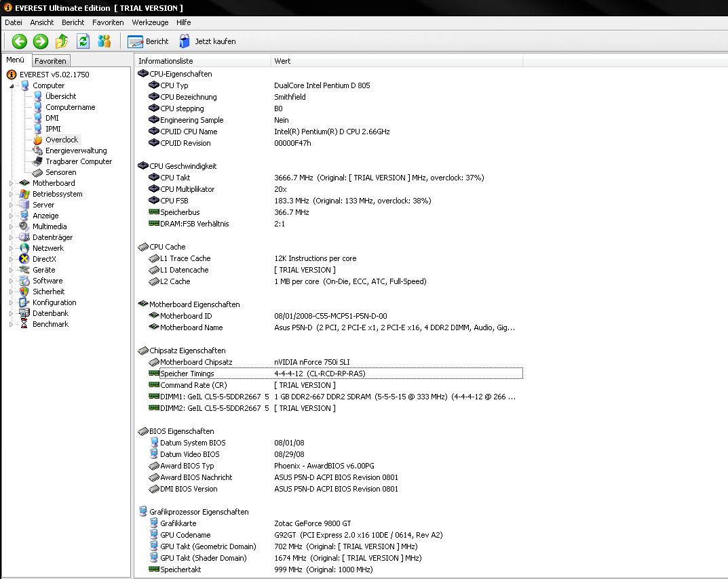Select the Computername icon in tree
The image size is (728, 579).
click(37, 107)
